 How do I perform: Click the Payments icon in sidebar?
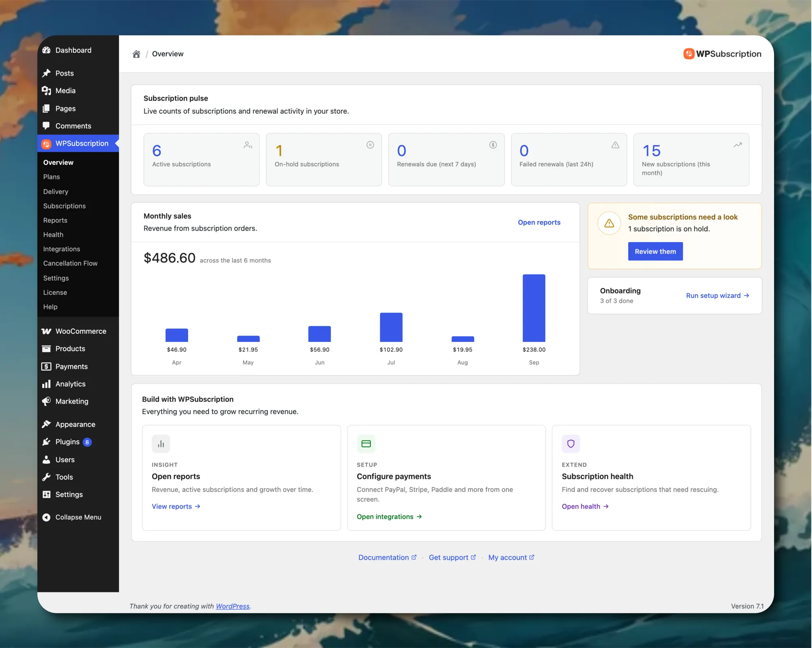[46, 367]
